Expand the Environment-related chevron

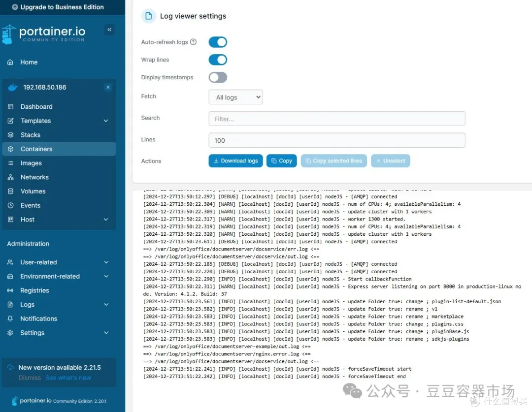pos(106,276)
